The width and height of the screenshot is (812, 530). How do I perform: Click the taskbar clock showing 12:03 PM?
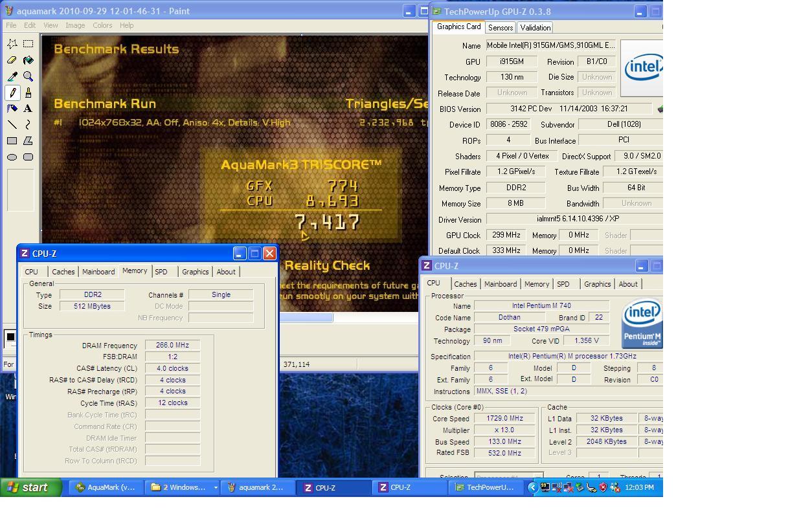pos(639,487)
